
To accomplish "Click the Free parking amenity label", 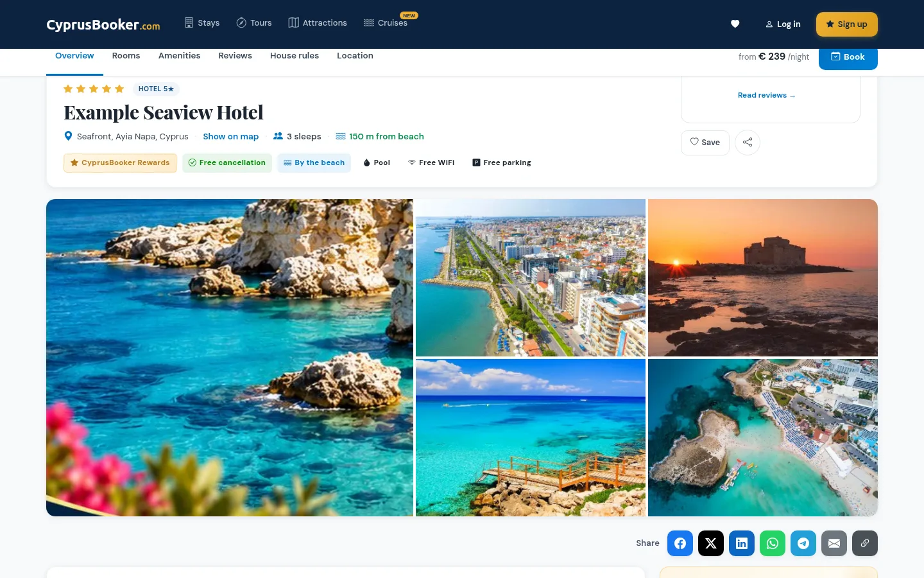I will [x=502, y=163].
